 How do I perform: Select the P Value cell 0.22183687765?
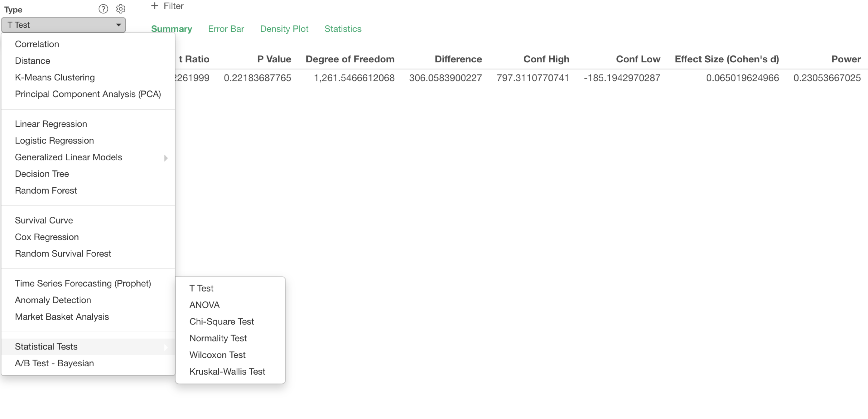(x=258, y=78)
